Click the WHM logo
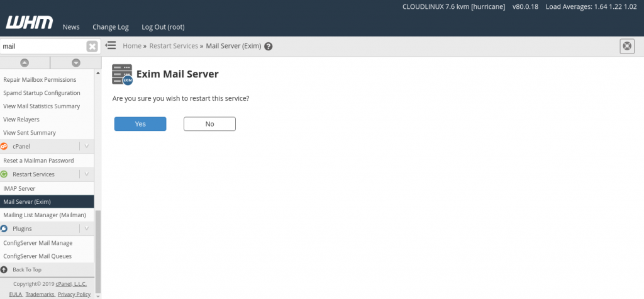The width and height of the screenshot is (644, 299). coord(30,23)
